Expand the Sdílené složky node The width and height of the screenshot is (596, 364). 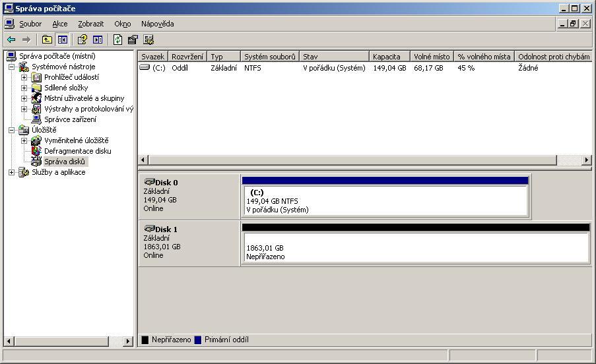(x=24, y=88)
